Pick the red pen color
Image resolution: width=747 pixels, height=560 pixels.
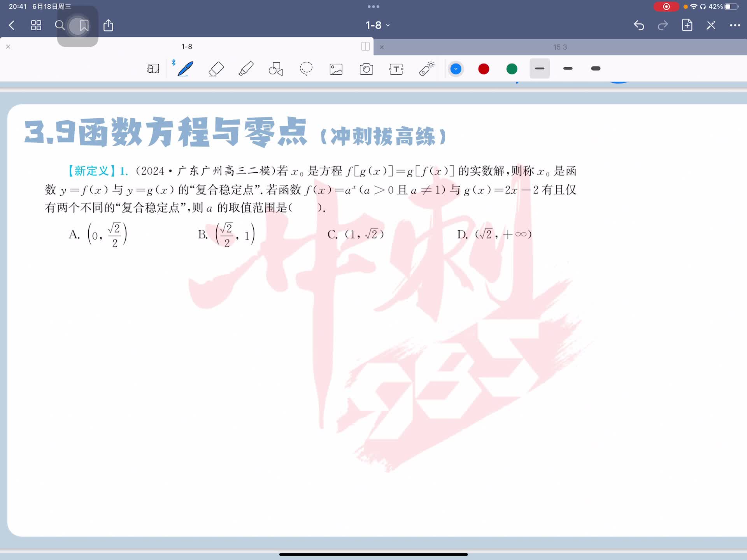484,69
